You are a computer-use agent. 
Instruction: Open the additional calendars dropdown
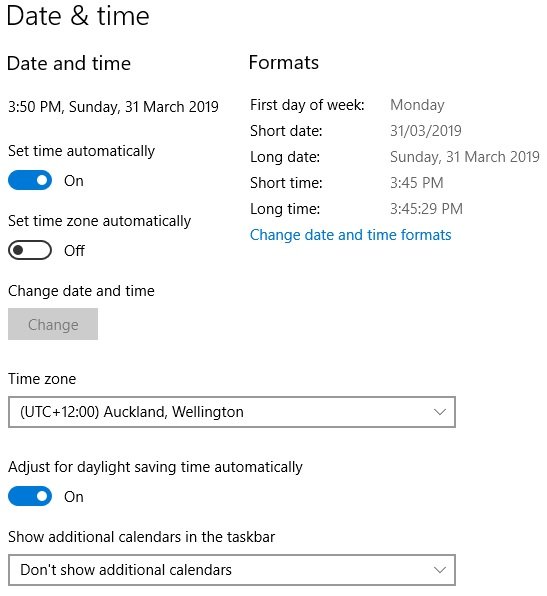(231, 570)
